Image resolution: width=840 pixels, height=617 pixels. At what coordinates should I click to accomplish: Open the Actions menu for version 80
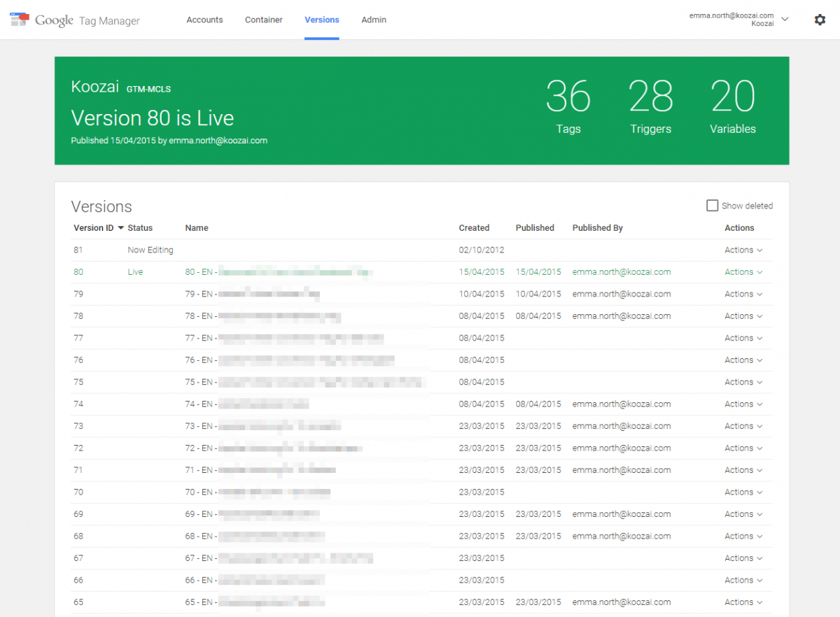point(744,271)
